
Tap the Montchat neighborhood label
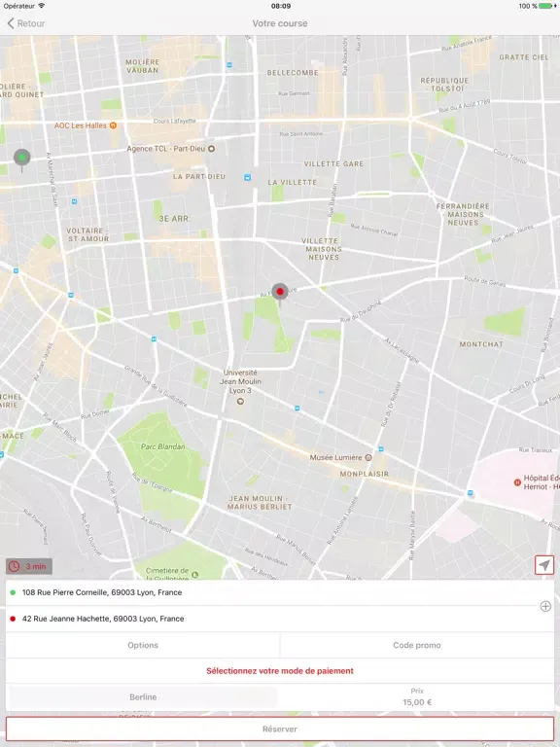tap(481, 344)
